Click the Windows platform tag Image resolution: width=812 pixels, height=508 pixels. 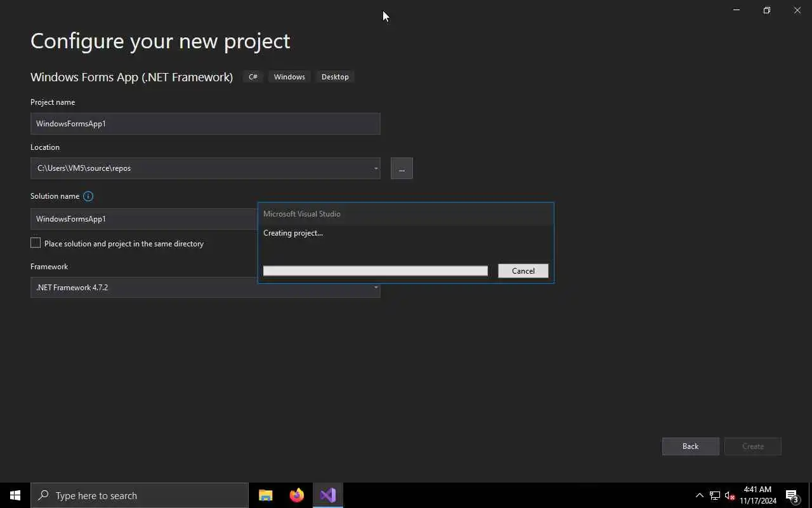click(x=289, y=77)
